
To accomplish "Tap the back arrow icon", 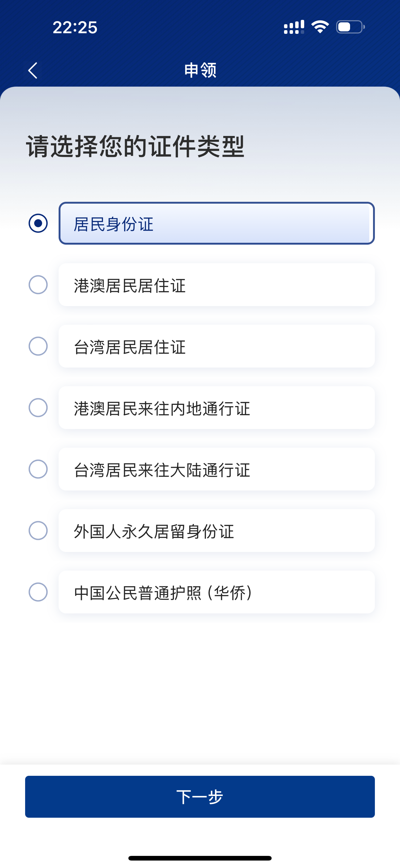I will click(x=33, y=70).
